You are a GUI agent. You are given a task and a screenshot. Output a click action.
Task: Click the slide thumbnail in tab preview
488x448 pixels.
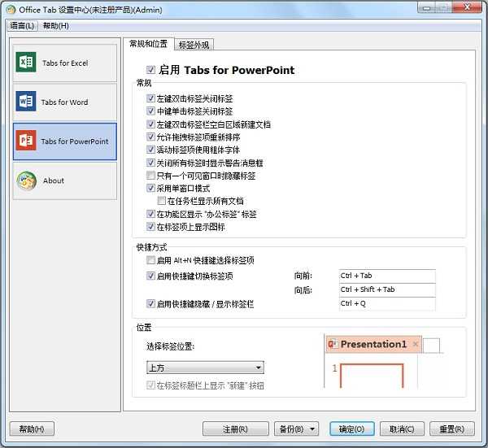[372, 376]
